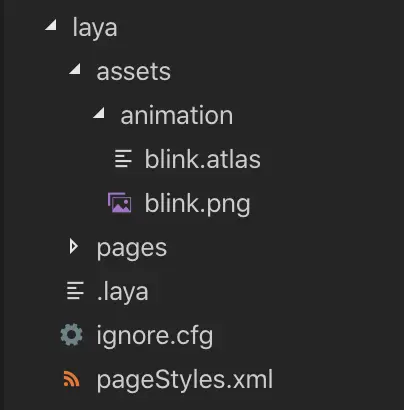Screen dimensions: 404x410
Task: Click the gear icon of ignore.cfg
Action: tap(72, 335)
